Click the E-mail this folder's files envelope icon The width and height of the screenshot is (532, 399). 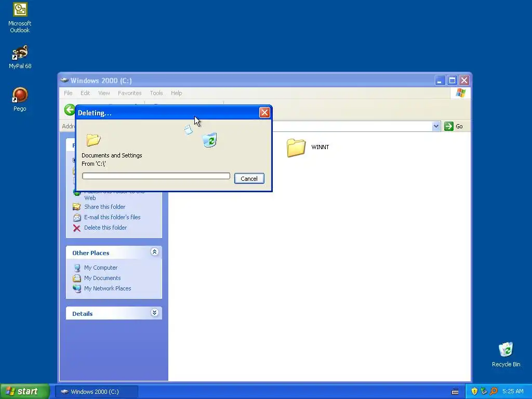point(77,218)
